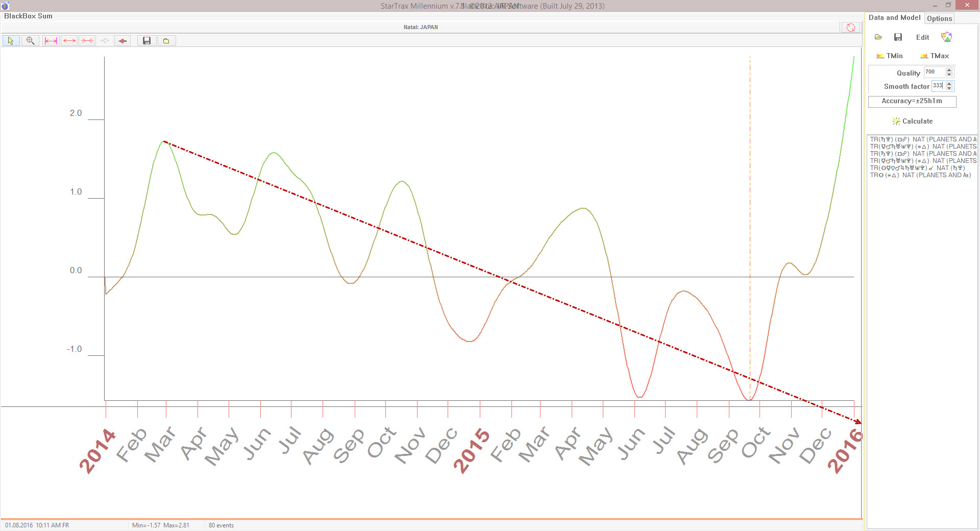Screen dimensions: 980x531
Task: Switch to the Options tab
Action: click(939, 18)
